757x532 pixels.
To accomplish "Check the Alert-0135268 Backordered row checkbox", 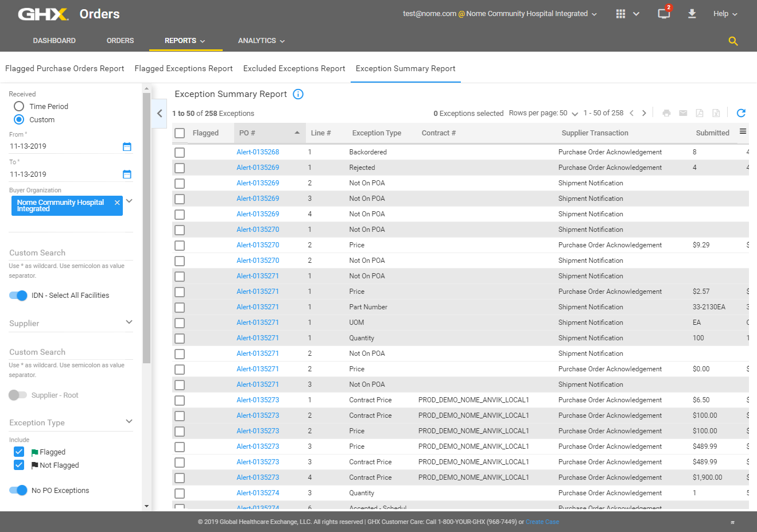I will (180, 153).
